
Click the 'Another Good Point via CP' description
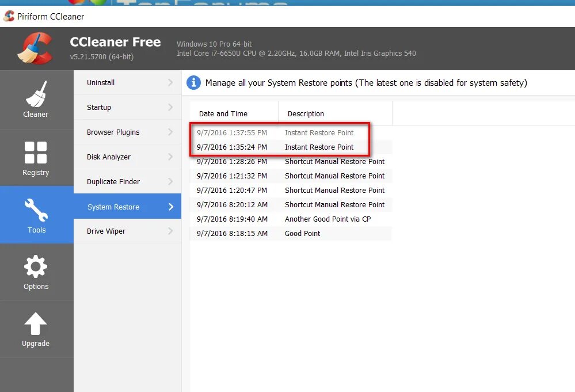328,219
